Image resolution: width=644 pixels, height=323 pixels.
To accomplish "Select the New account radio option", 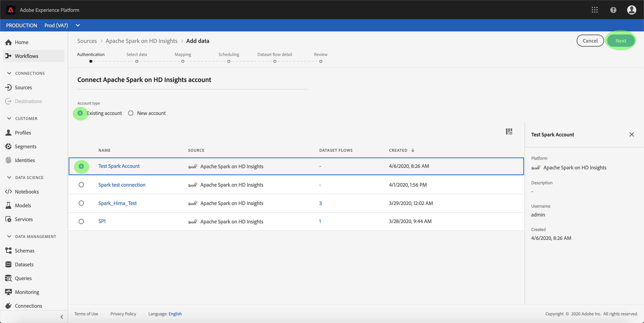I will coord(131,113).
